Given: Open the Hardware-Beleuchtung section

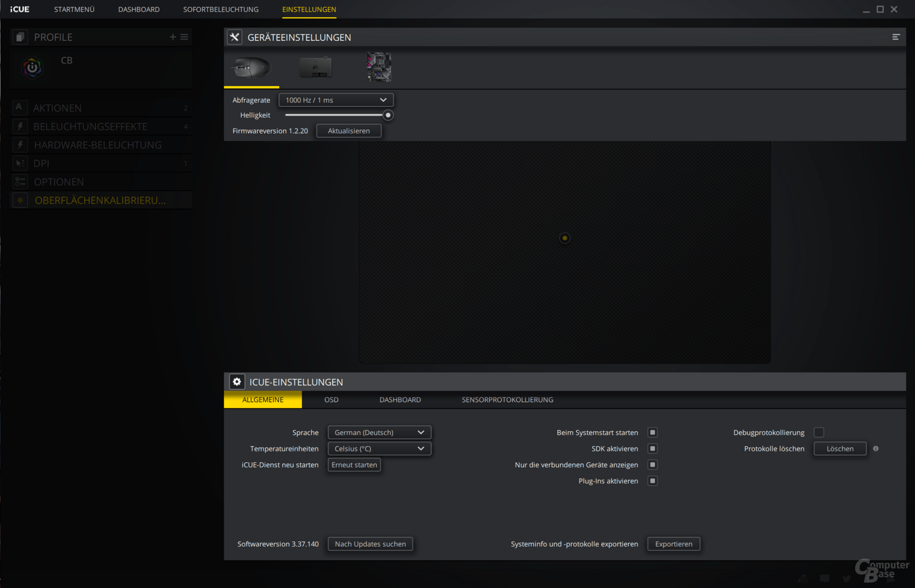Looking at the screenshot, I should [101, 145].
